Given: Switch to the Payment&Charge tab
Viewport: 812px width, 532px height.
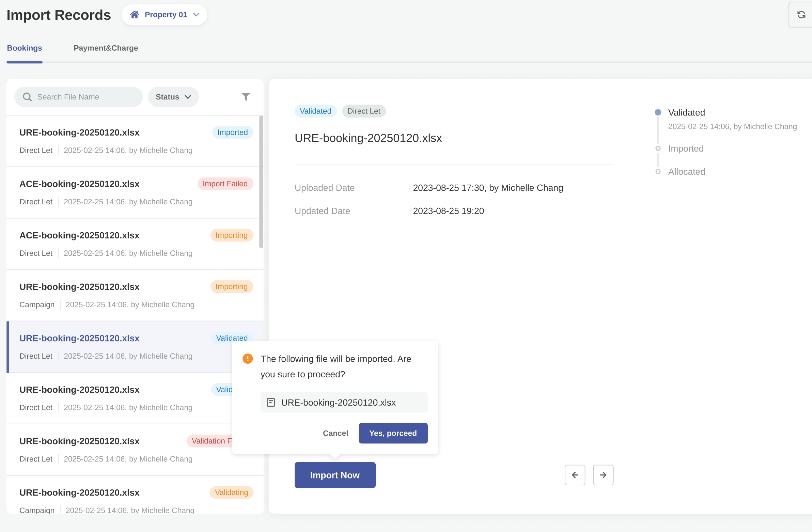Looking at the screenshot, I should [106, 48].
